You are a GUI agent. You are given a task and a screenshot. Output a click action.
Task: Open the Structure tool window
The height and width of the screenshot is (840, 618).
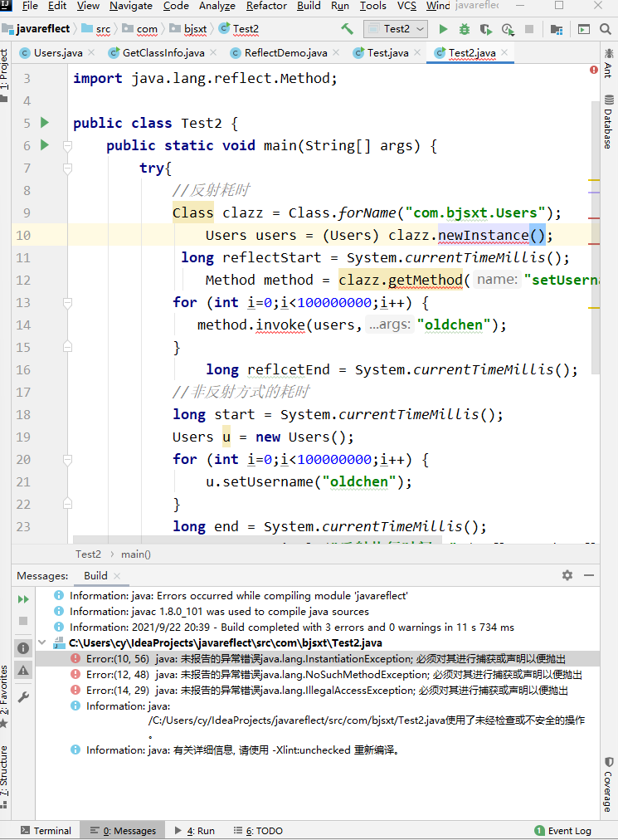coord(4,776)
